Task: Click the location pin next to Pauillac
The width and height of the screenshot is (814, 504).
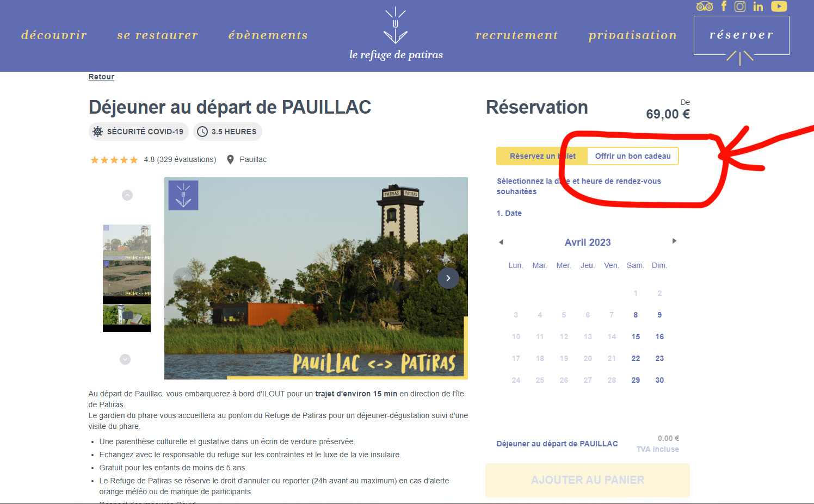Action: click(x=230, y=159)
